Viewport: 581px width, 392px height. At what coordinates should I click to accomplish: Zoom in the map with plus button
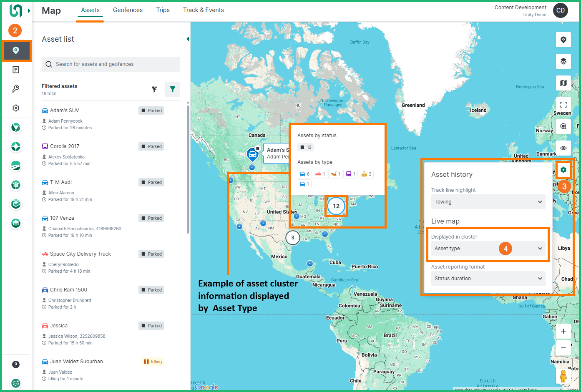click(563, 331)
